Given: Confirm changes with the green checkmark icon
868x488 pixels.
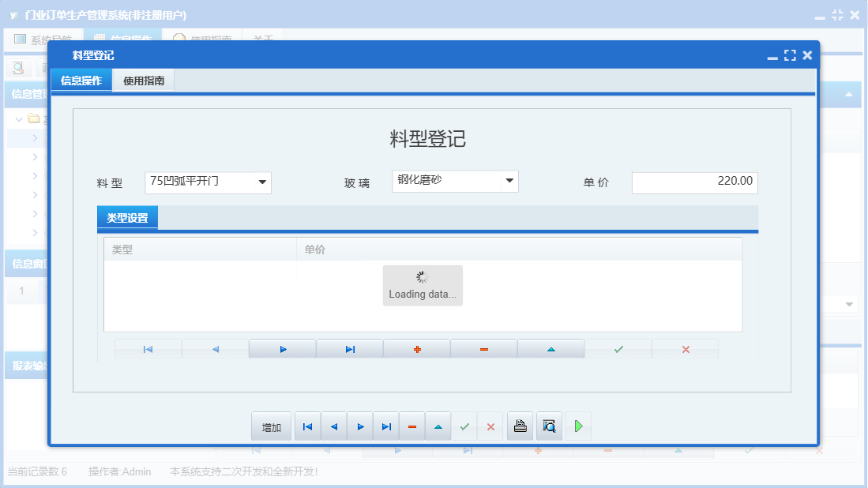Looking at the screenshot, I should [618, 347].
